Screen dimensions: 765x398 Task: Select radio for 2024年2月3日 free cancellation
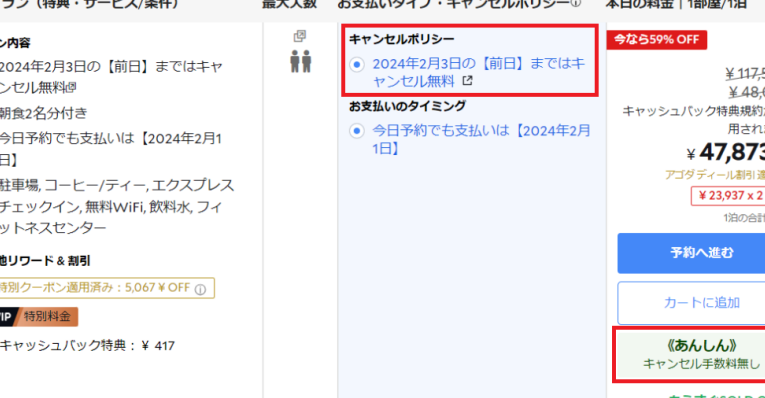click(x=357, y=64)
